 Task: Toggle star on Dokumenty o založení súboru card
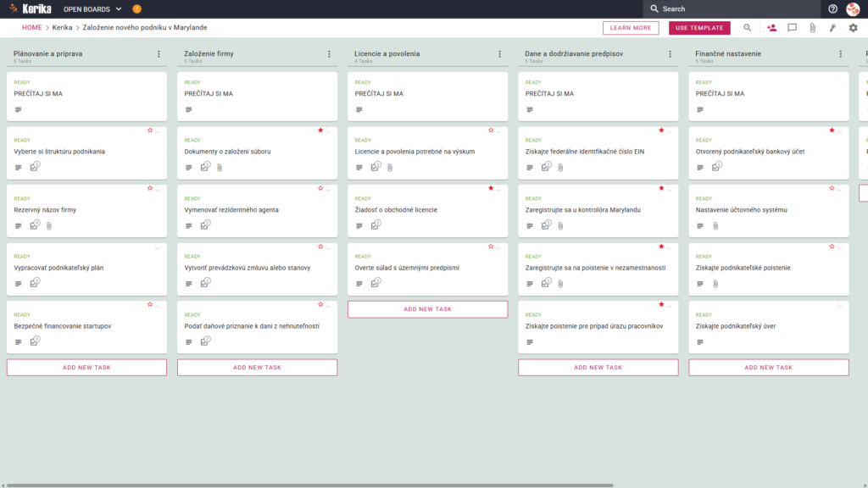(320, 130)
